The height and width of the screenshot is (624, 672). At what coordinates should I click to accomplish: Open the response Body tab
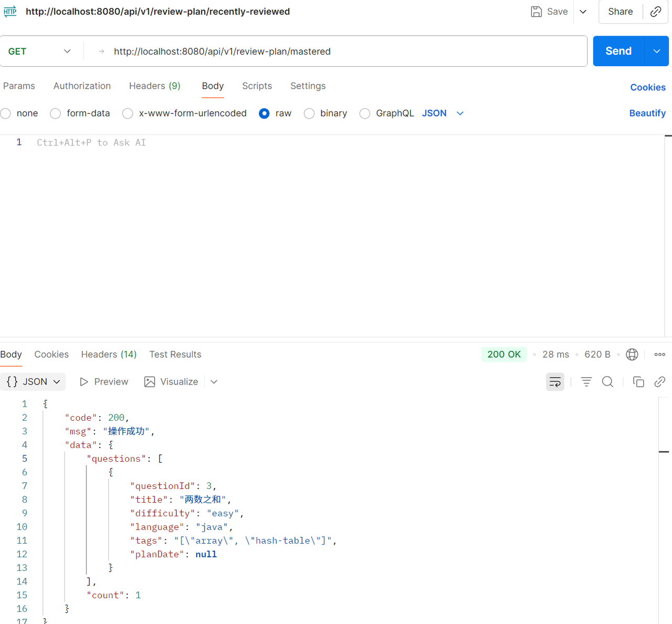click(11, 355)
